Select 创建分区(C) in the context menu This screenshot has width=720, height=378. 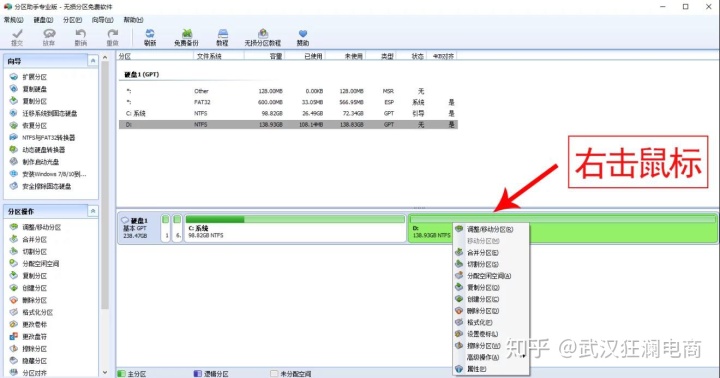click(x=491, y=299)
